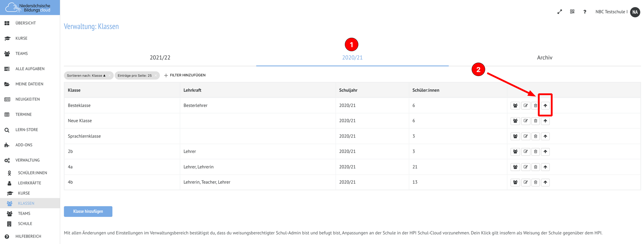The width and height of the screenshot is (644, 244).
Task: Open the 'Sortieren nach: Klasse' sort filter
Action: pyautogui.click(x=86, y=75)
